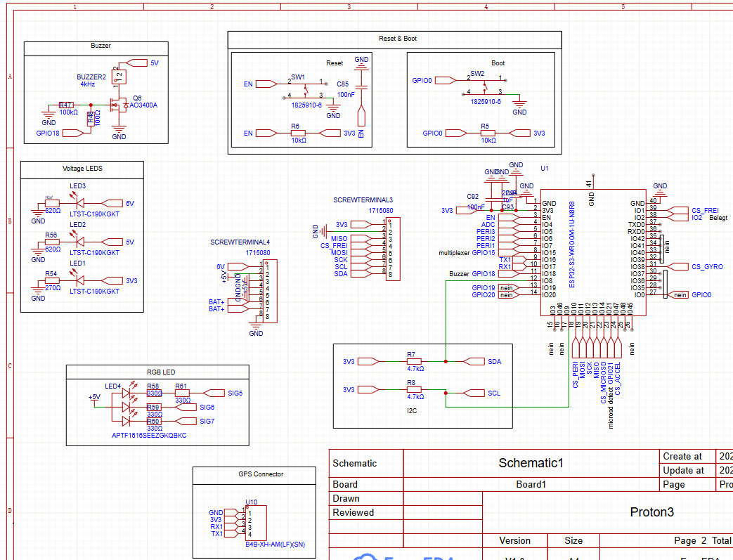Click the SW2 boot switch symbol
The width and height of the screenshot is (733, 560).
pos(484,85)
